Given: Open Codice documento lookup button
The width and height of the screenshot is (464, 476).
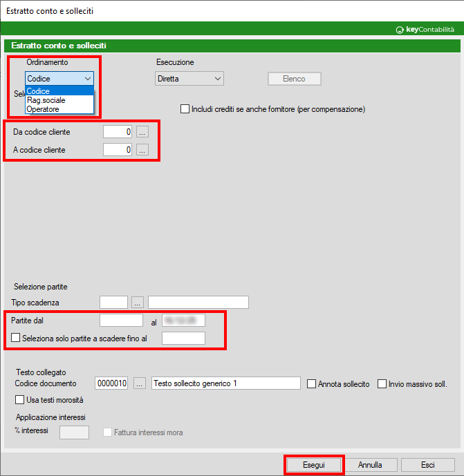Looking at the screenshot, I should click(x=140, y=383).
